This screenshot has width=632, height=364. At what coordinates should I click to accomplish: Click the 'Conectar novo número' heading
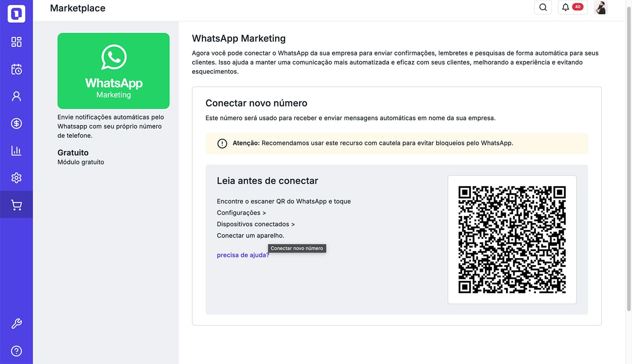point(256,103)
